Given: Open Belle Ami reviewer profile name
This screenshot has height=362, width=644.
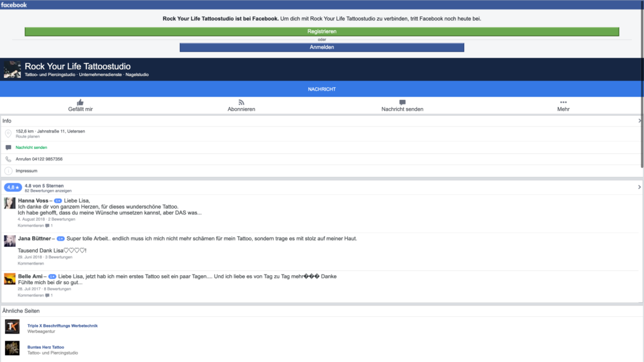Looking at the screenshot, I should [x=30, y=277].
